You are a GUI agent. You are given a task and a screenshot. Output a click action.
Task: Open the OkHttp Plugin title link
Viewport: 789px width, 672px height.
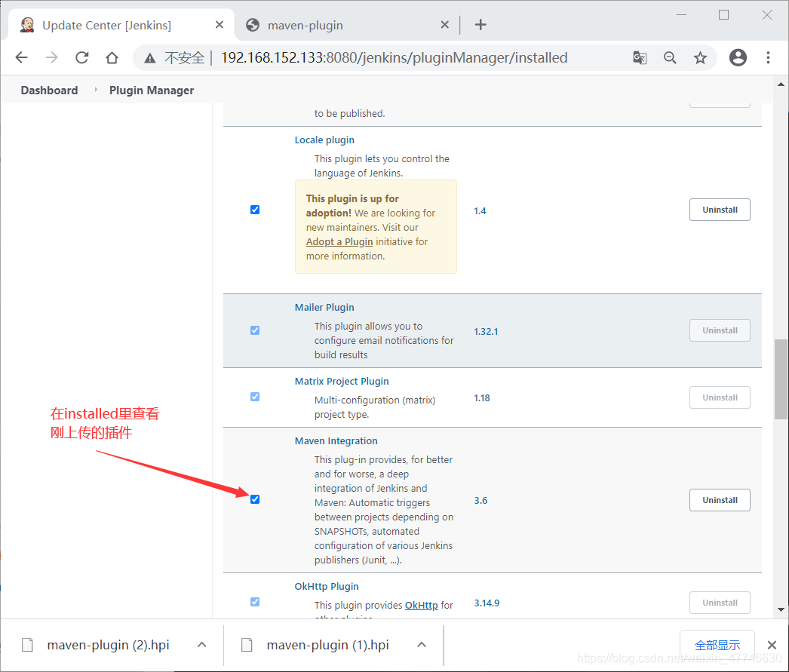point(327,587)
